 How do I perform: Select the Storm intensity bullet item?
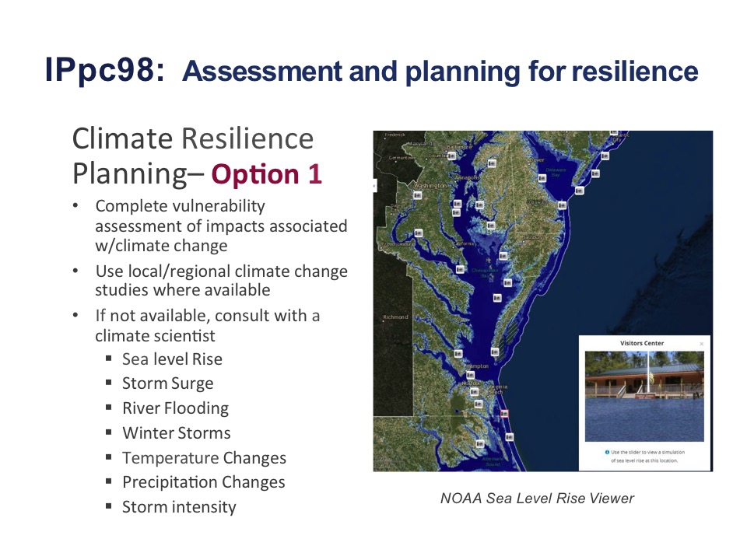[178, 507]
